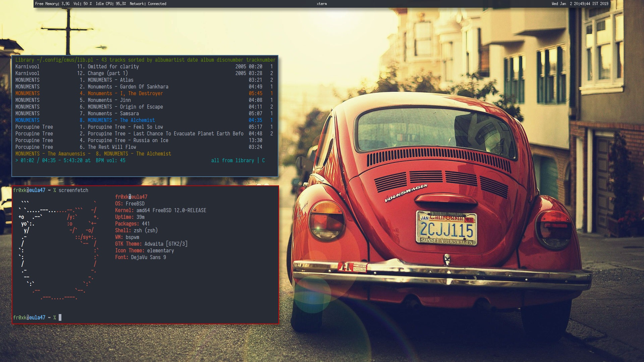Click Free Memory status in top bar
This screenshot has height=362, width=644.
[52, 4]
